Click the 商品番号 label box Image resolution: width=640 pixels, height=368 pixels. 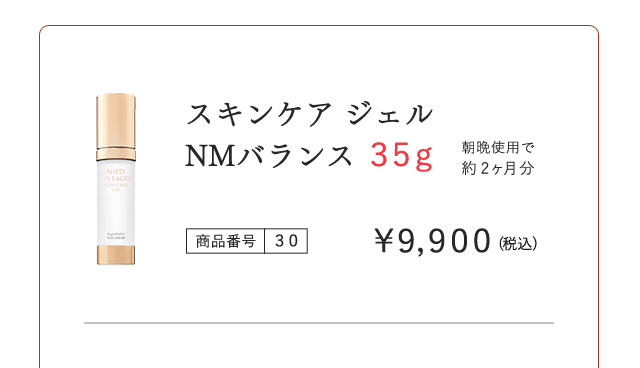(x=225, y=241)
